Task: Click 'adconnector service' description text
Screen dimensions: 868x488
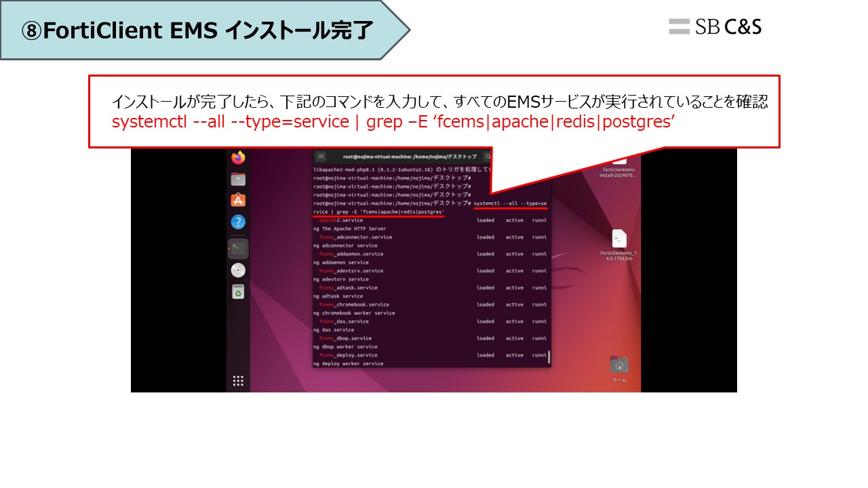Action: (350, 246)
